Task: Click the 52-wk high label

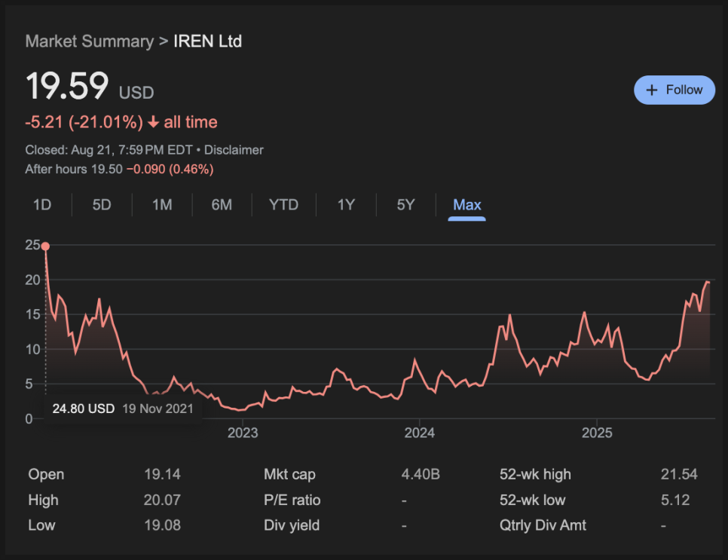Action: pyautogui.click(x=535, y=475)
